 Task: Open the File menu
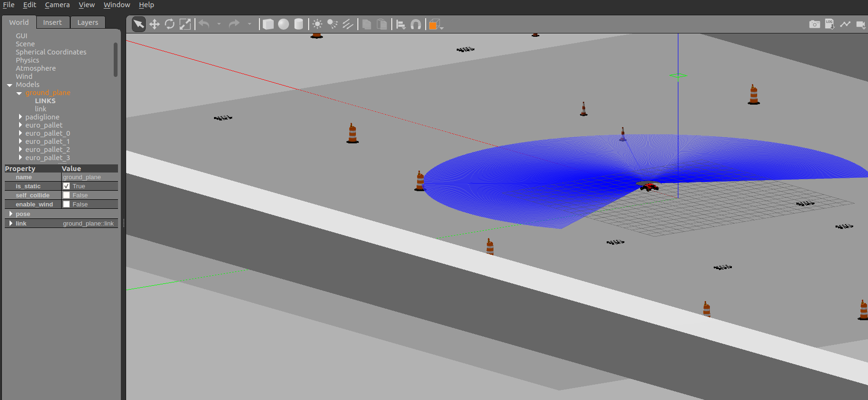click(x=9, y=5)
